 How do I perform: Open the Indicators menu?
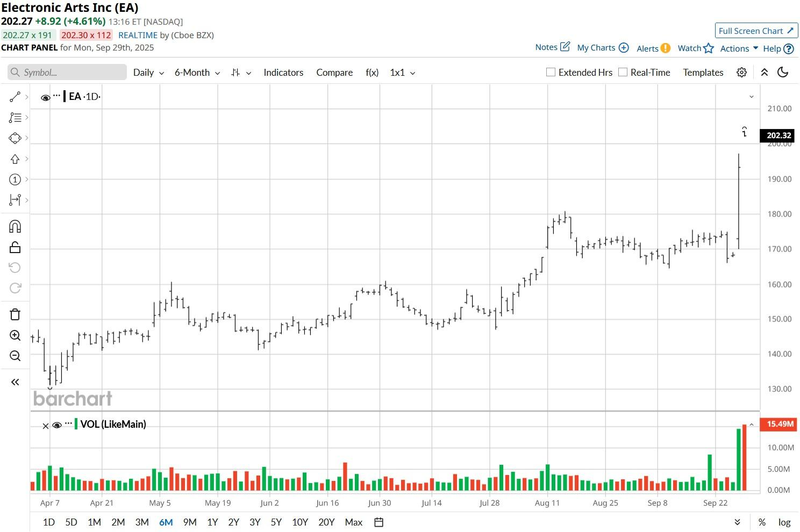283,73
